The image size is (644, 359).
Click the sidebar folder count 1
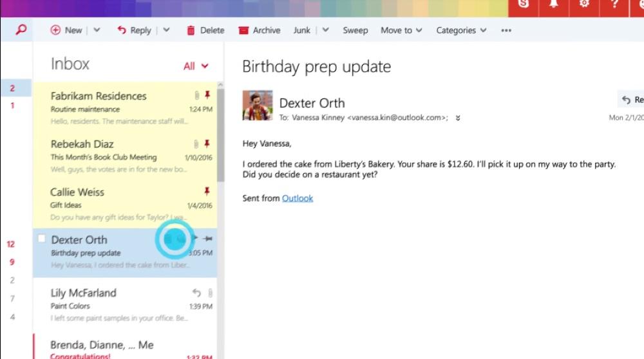[x=12, y=106]
